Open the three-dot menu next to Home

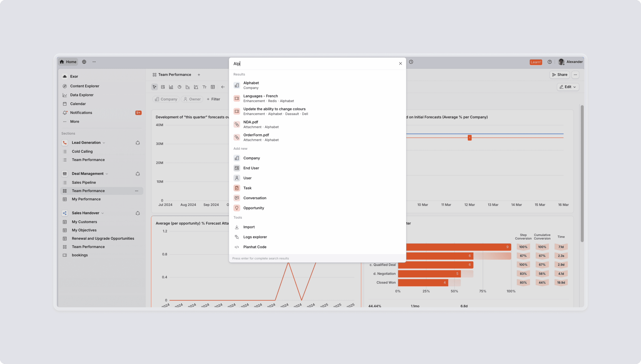94,62
